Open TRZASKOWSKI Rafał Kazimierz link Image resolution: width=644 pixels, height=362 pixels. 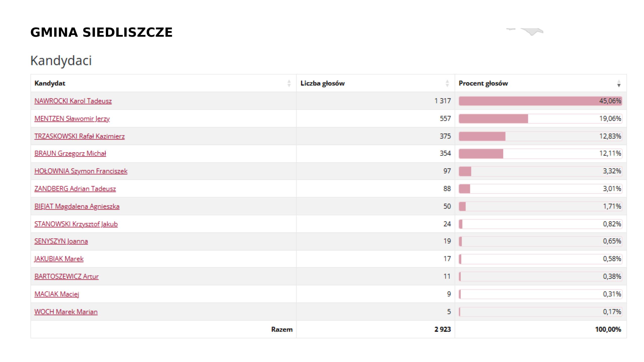[x=79, y=136]
